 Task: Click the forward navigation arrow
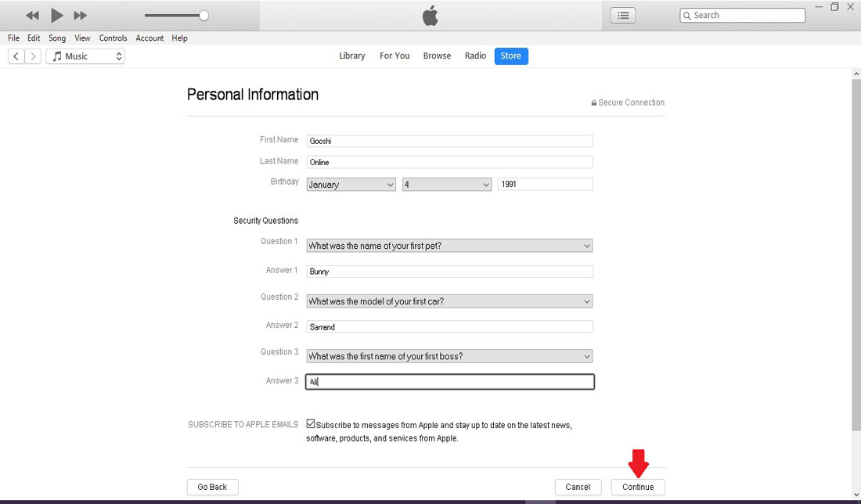[33, 56]
